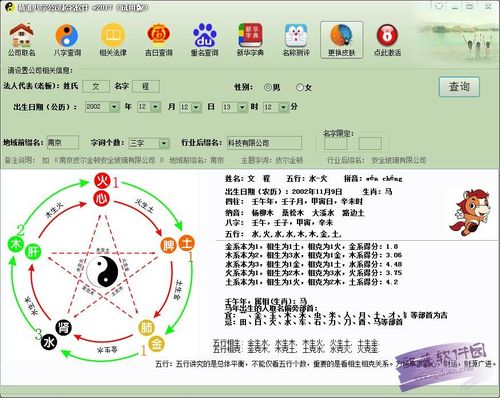
Task: Click the 土生金 arrow label
Action: coord(179,290)
